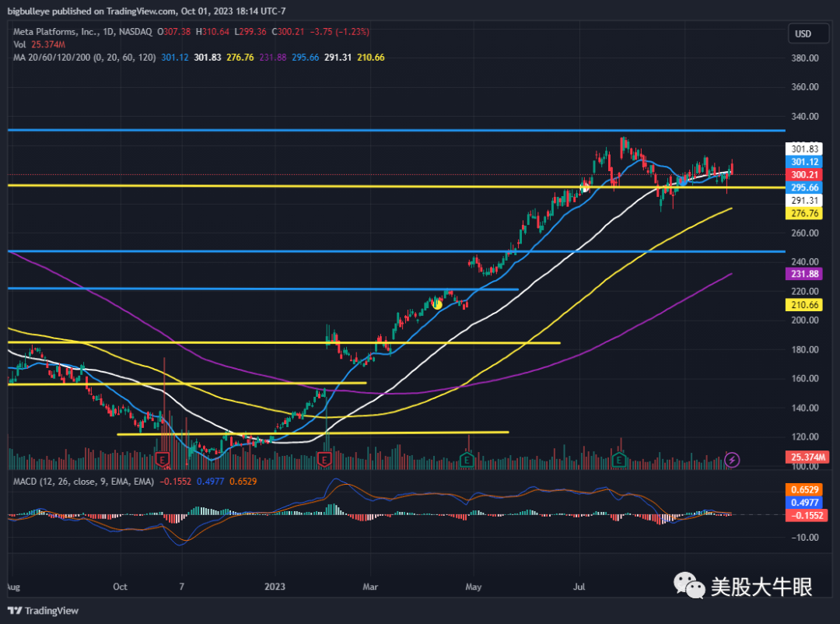The image size is (840, 624).
Task: Click the Mar label on the time axis
Action: [370, 587]
